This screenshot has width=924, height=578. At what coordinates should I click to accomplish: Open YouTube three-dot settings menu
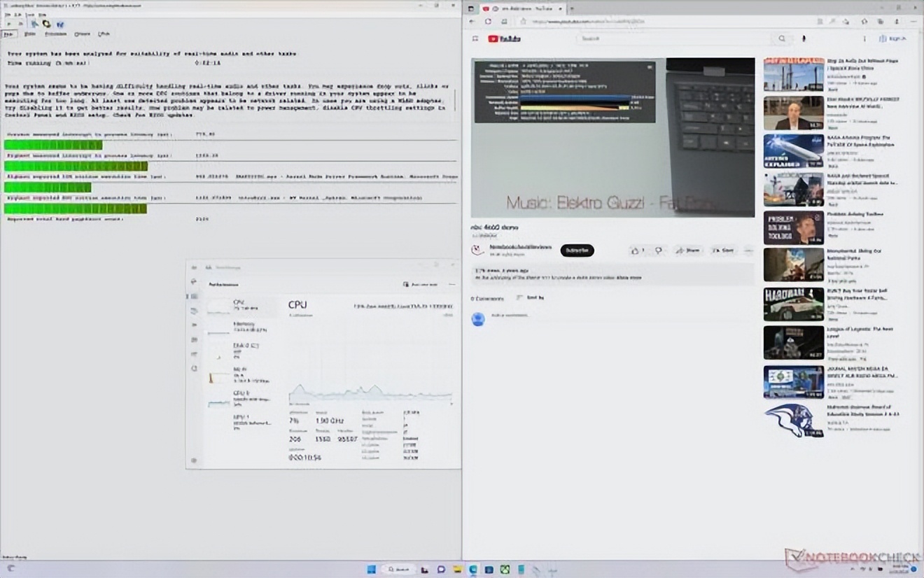(864, 39)
